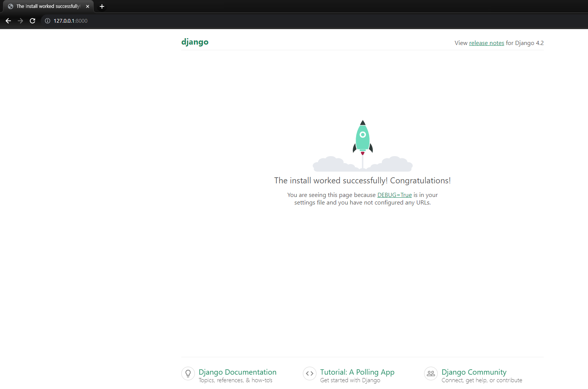
Task: Open the Django Documentation link
Action: (238, 372)
